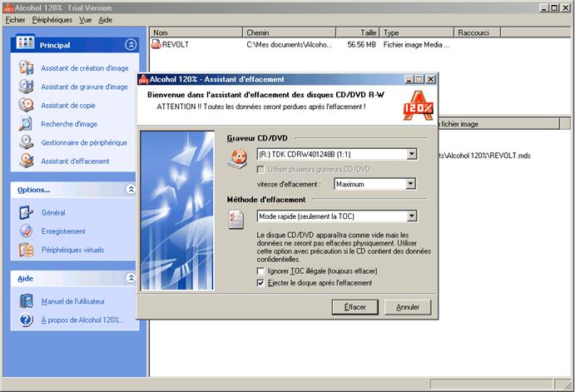
Task: Click the Assistant d'effacement dialog title icon
Action: pyautogui.click(x=143, y=79)
